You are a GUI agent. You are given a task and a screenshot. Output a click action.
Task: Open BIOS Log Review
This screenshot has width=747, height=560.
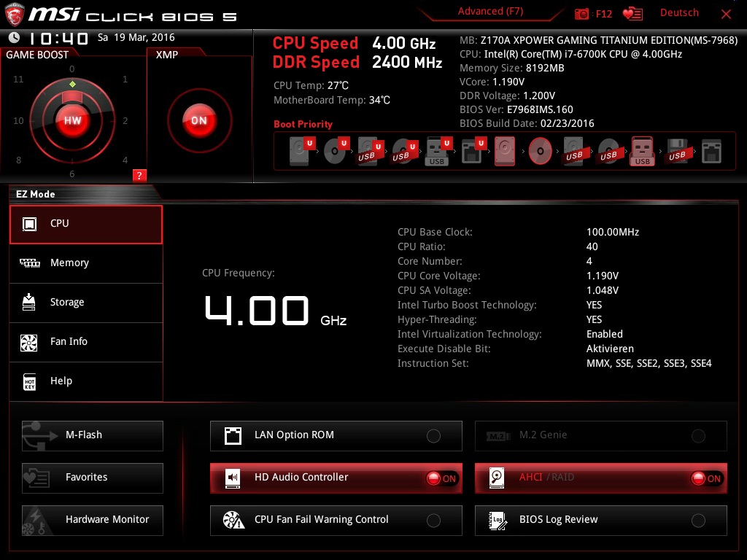[x=601, y=521]
